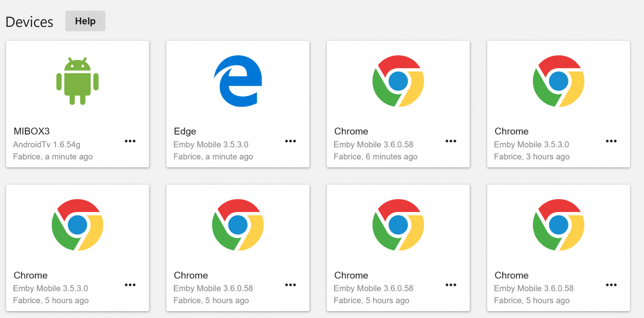
Task: Click the "Fabrice, 3 hours ago" label
Action: (x=532, y=157)
